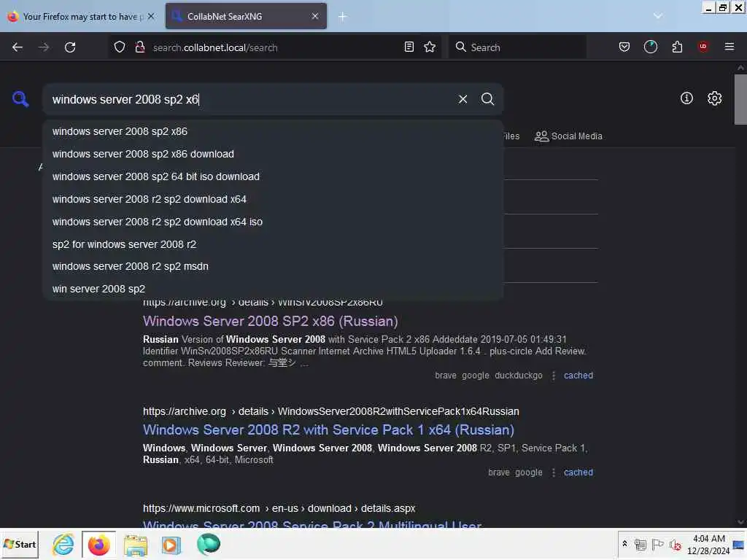
Task: Select the CollabNet SearXNG tab
Action: coord(246,16)
